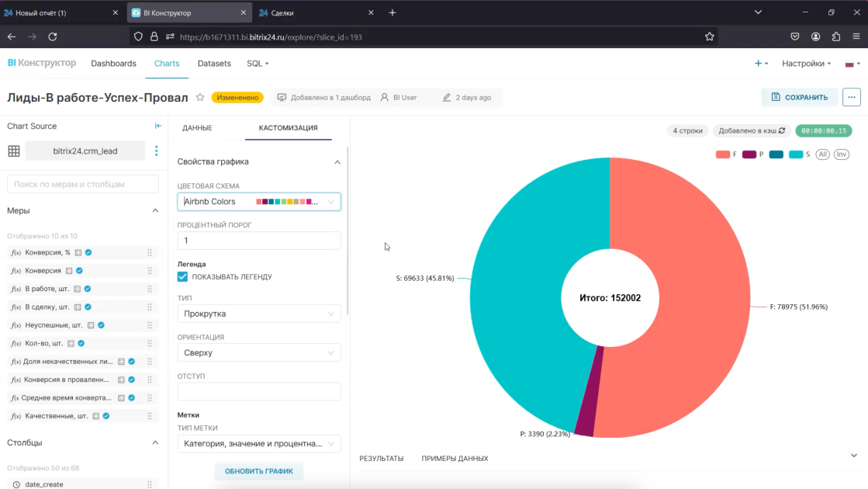Image resolution: width=868 pixels, height=489 pixels.
Task: Focus the measures and columns search field
Action: (83, 184)
